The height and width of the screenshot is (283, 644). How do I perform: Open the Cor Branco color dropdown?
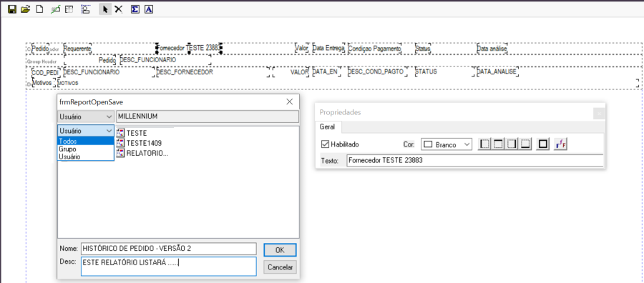447,145
